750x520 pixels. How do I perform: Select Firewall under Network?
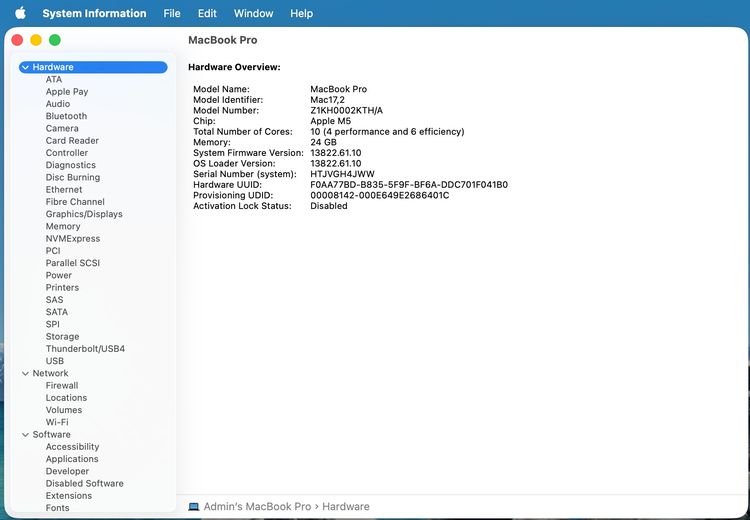tap(61, 385)
